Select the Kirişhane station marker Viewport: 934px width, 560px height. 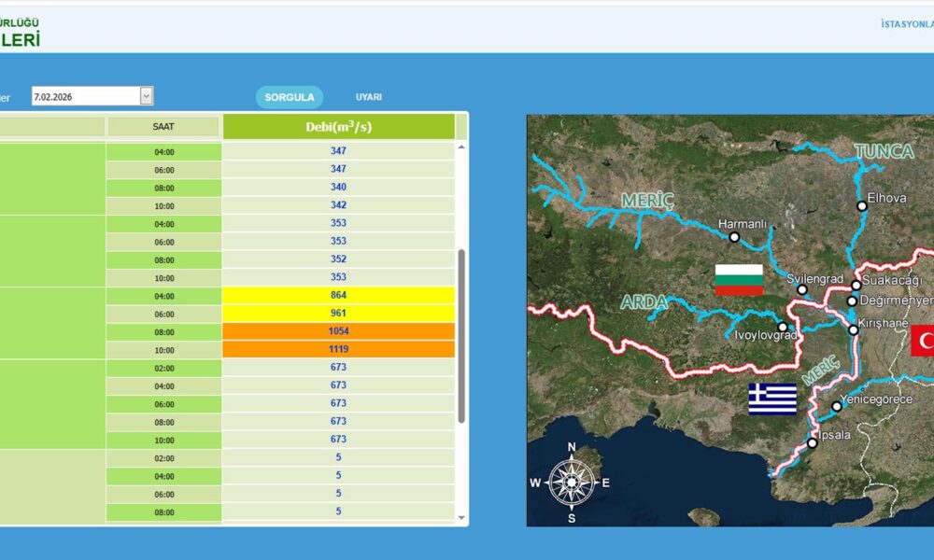point(853,329)
